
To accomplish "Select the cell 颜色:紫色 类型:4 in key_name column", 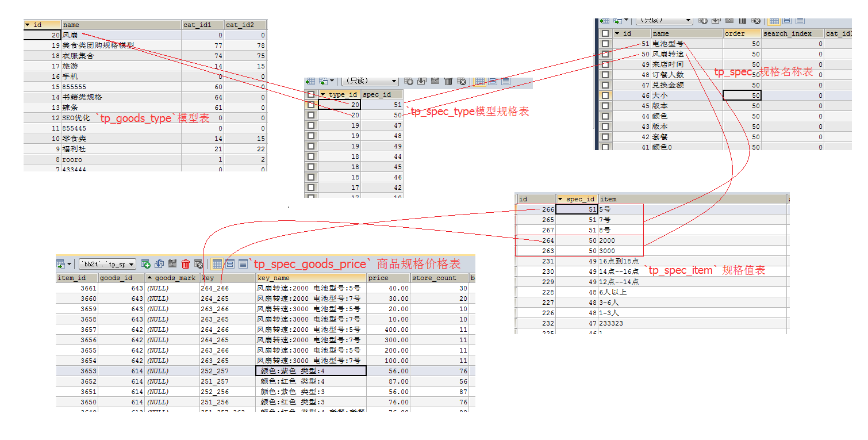I will pyautogui.click(x=310, y=371).
